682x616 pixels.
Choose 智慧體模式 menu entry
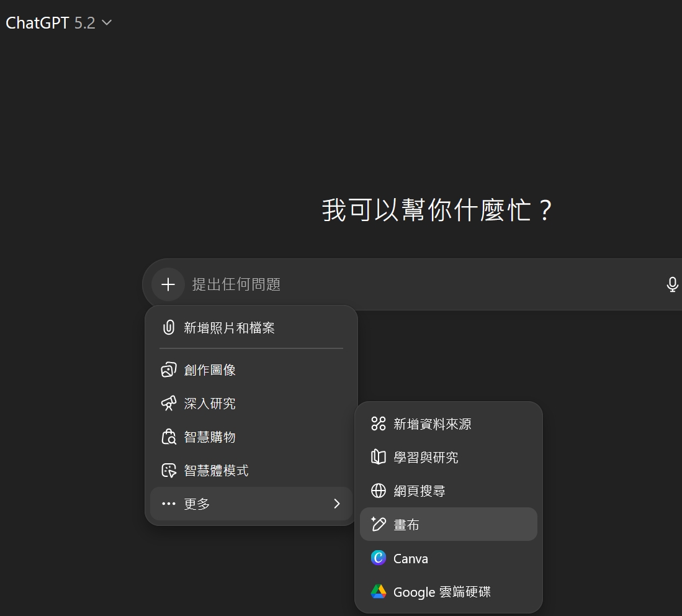[216, 471]
